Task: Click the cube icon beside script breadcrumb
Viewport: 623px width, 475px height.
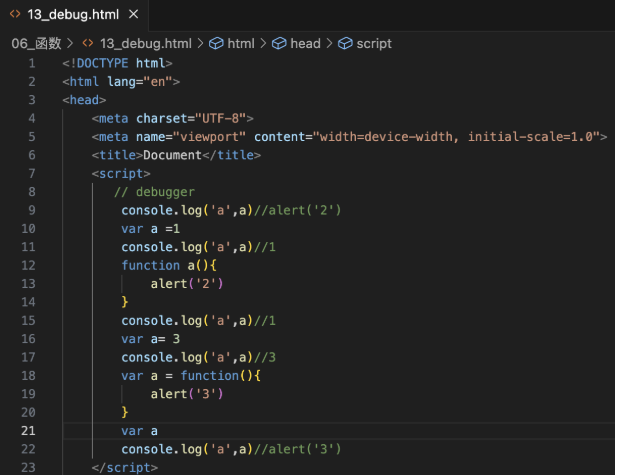Action: pos(345,43)
